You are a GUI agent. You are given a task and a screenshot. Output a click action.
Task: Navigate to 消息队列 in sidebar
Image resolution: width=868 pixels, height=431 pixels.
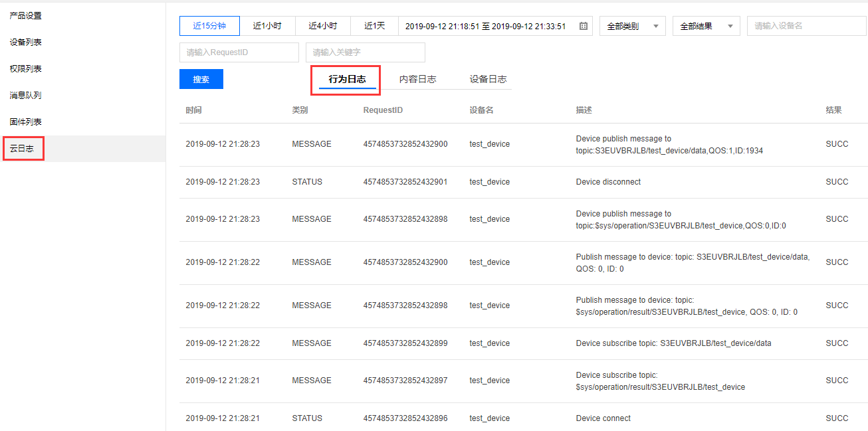point(25,95)
